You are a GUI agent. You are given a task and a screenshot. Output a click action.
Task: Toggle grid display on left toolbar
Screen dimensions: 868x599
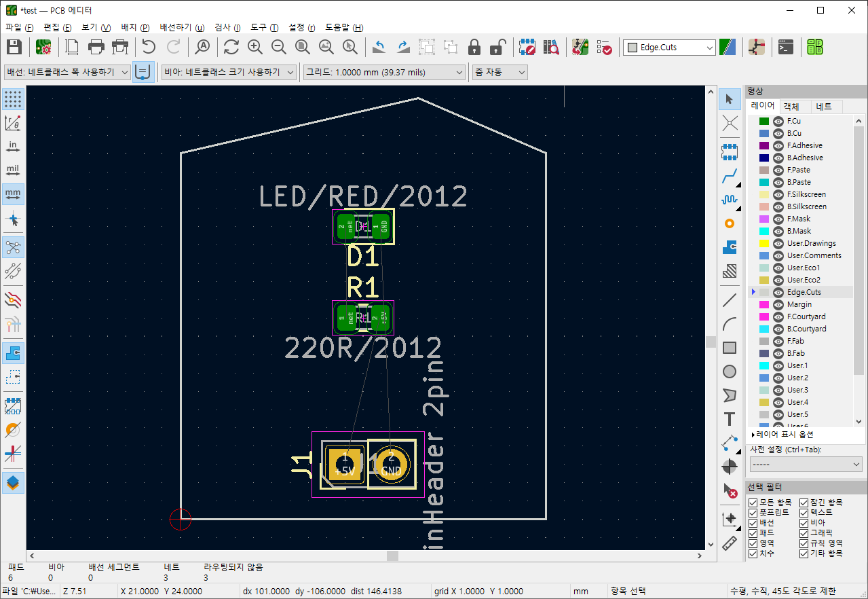[13, 99]
